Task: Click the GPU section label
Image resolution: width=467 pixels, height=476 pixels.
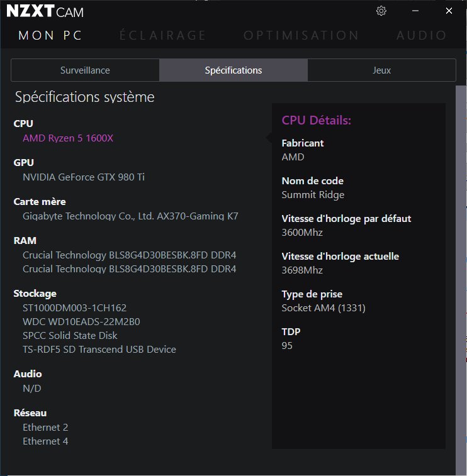Action: pos(24,163)
